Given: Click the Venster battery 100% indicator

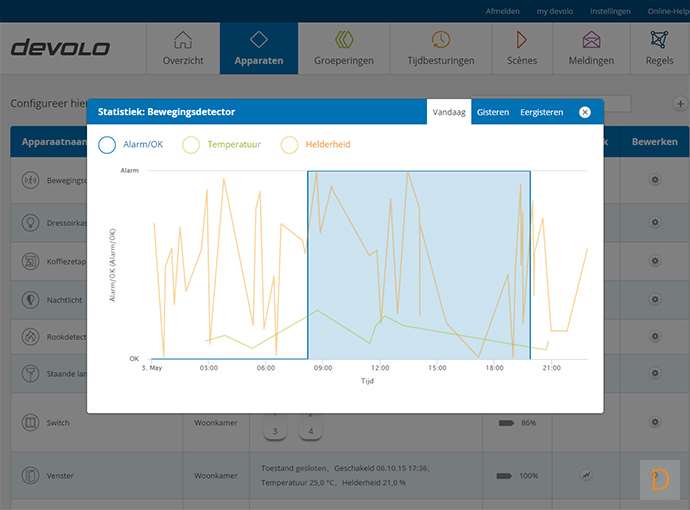Looking at the screenshot, I should click(x=517, y=476).
